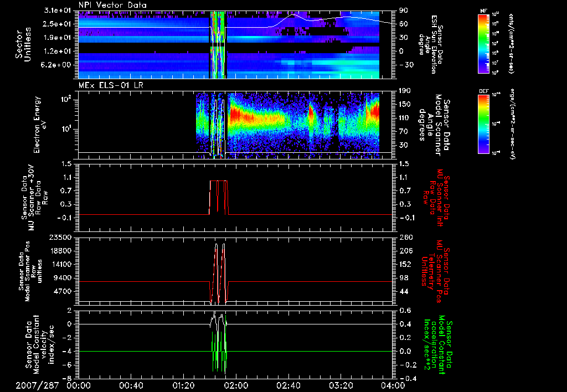This screenshot has width=567, height=392.
Task: Click the '02:00' time tick label
Action: coord(235,386)
